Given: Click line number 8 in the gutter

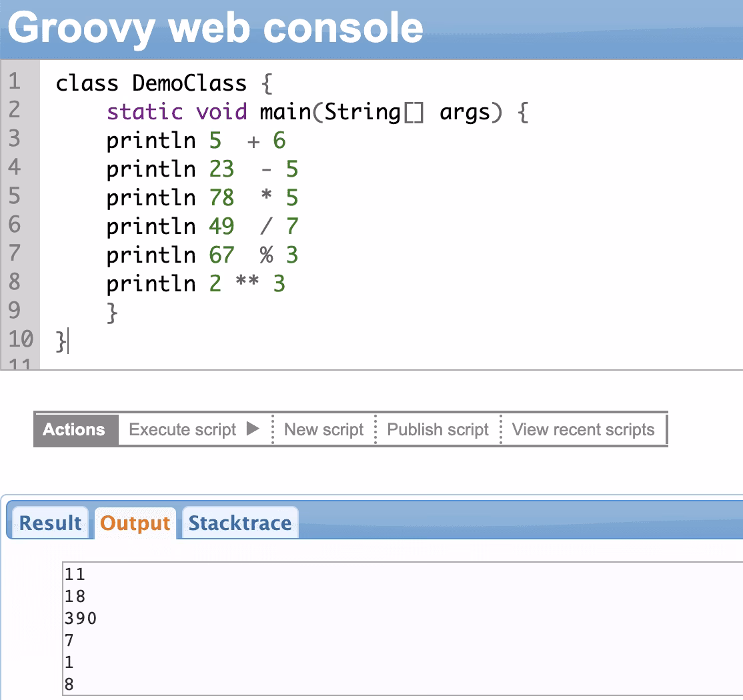Looking at the screenshot, I should click(16, 283).
